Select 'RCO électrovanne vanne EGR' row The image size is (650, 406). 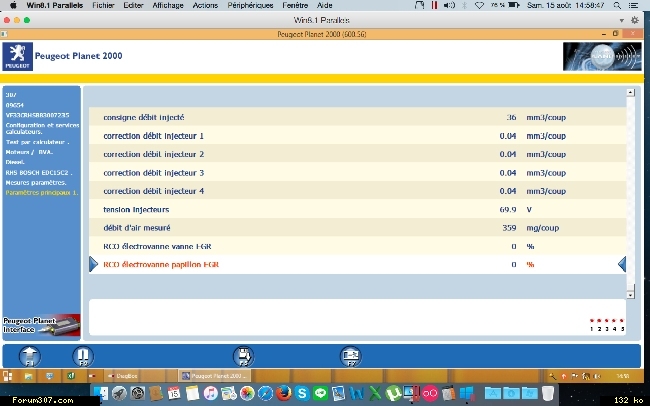pyautogui.click(x=357, y=246)
